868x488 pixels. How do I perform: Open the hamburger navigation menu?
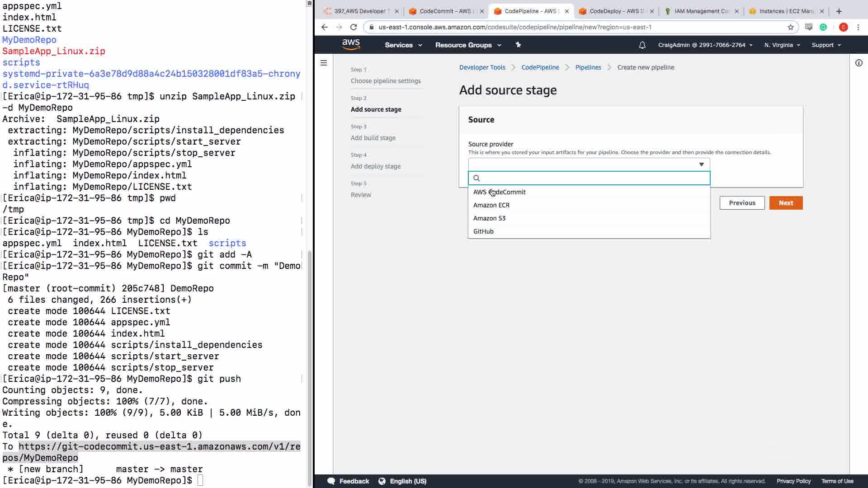[x=324, y=63]
